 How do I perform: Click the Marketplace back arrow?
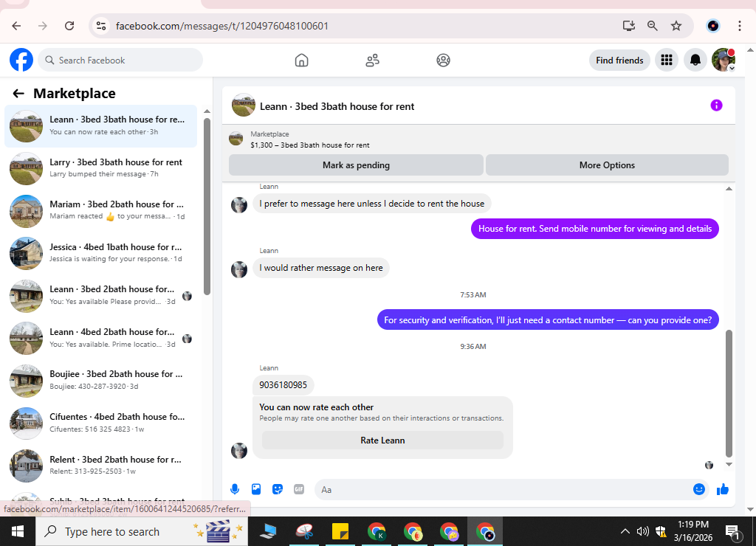(18, 94)
